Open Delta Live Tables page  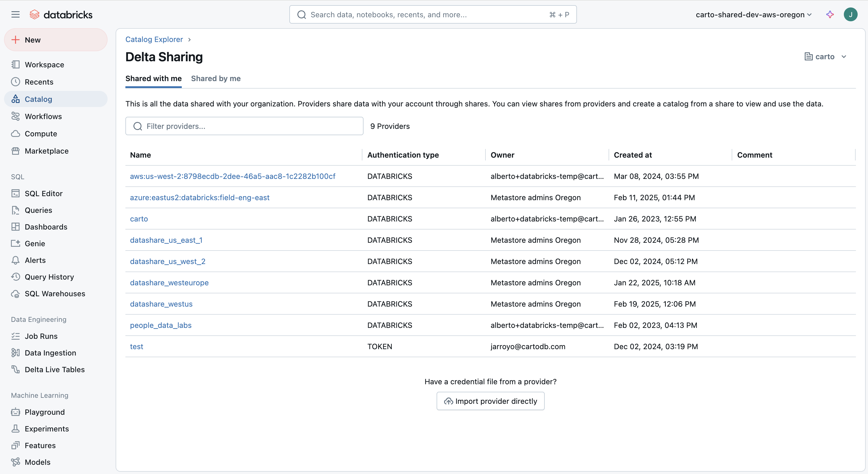pyautogui.click(x=55, y=370)
